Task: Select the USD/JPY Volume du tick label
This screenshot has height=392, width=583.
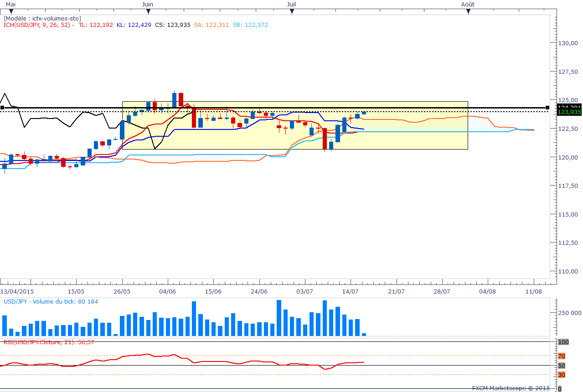Action: click(x=51, y=301)
